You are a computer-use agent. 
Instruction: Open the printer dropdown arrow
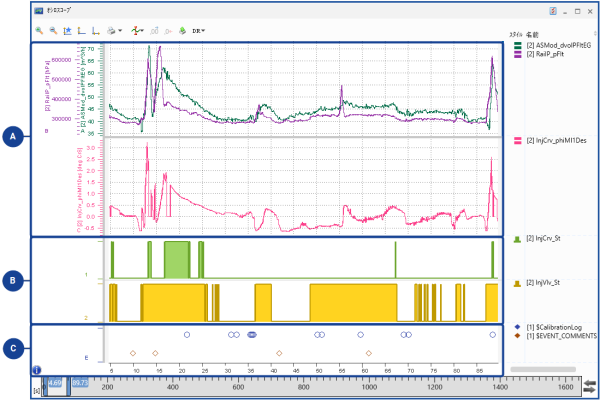(121, 31)
